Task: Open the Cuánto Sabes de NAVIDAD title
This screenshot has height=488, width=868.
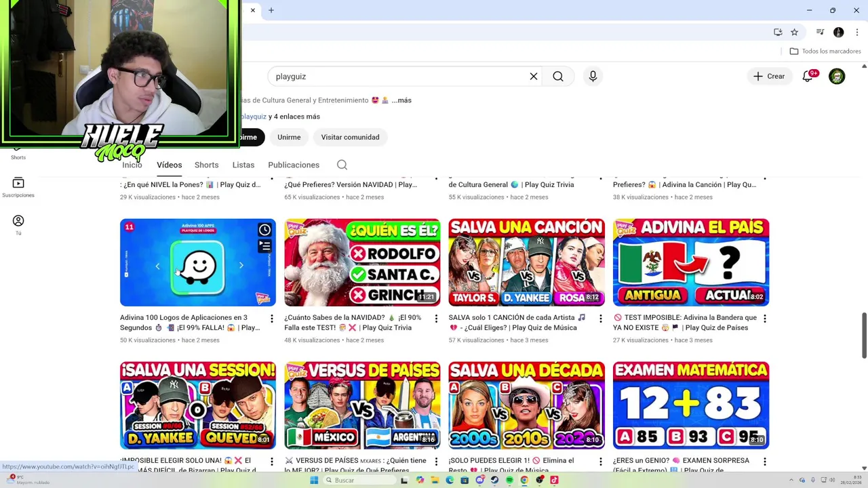Action: [353, 323]
